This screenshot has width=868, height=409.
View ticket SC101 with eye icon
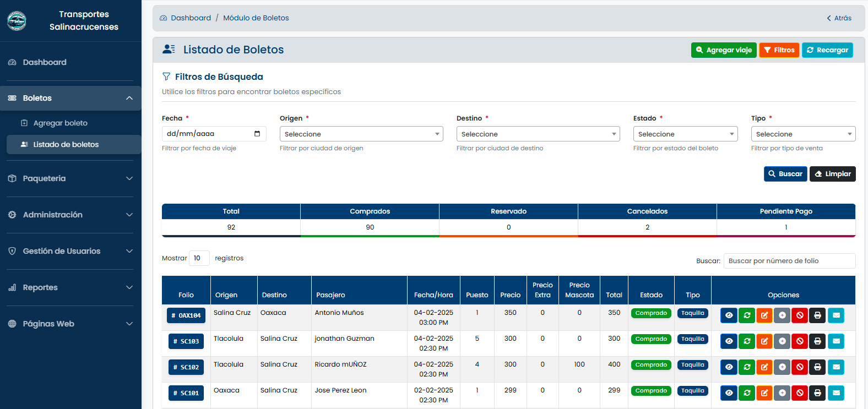point(729,393)
